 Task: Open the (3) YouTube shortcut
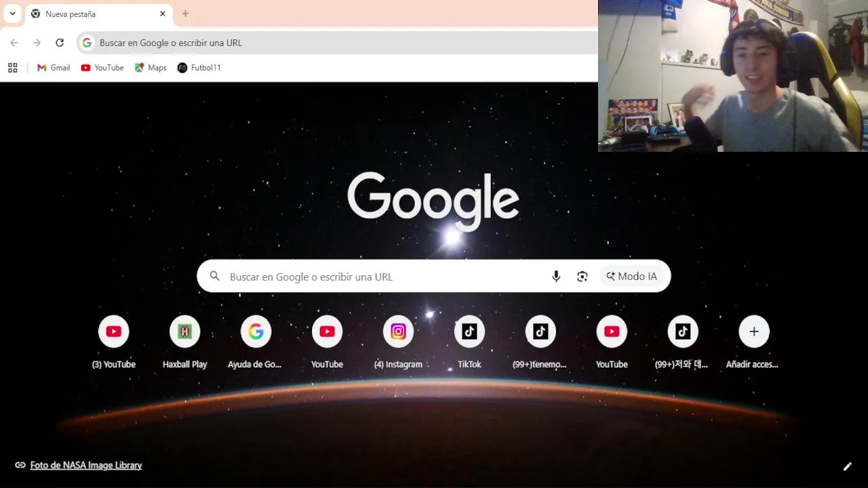(114, 343)
